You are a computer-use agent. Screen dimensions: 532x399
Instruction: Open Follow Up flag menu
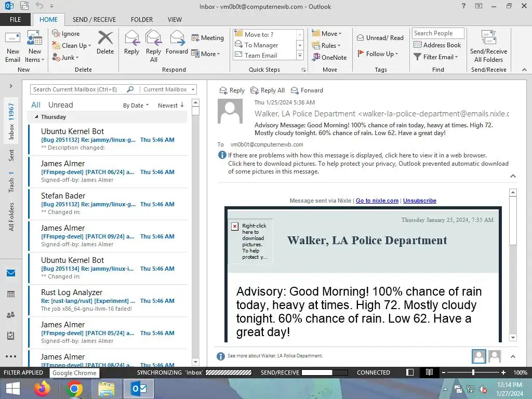pos(378,54)
